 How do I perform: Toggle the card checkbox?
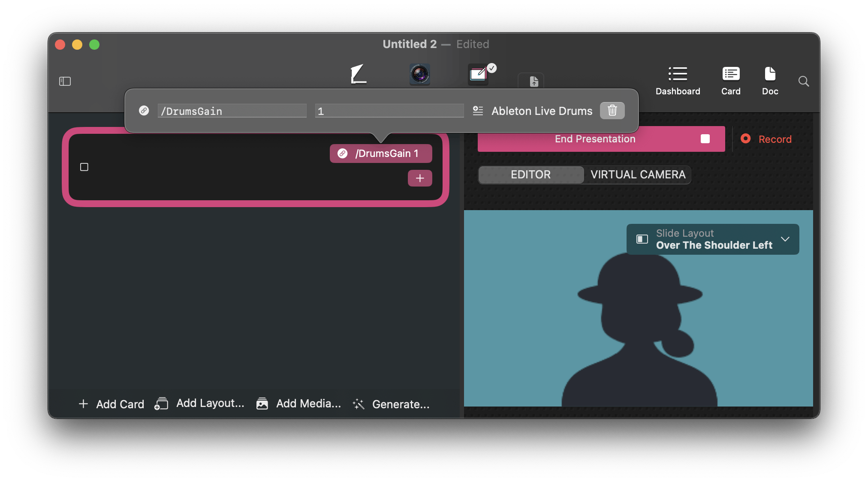(84, 167)
